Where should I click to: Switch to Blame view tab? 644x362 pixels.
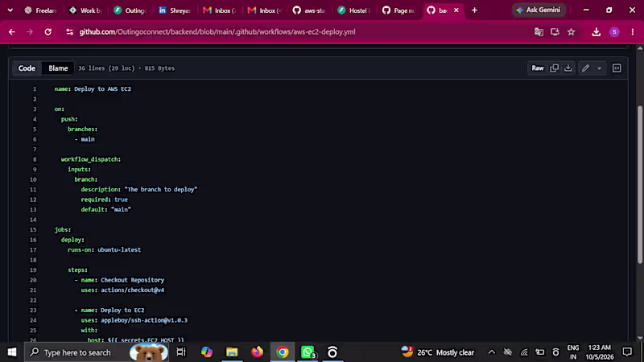pyautogui.click(x=58, y=68)
